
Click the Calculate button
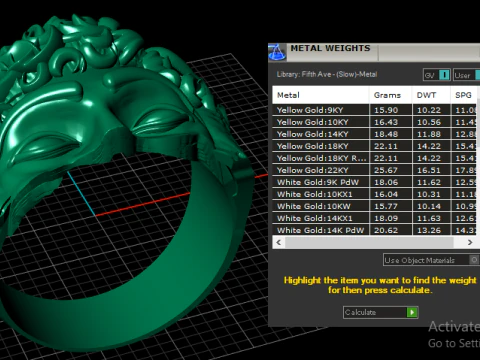tap(380, 312)
